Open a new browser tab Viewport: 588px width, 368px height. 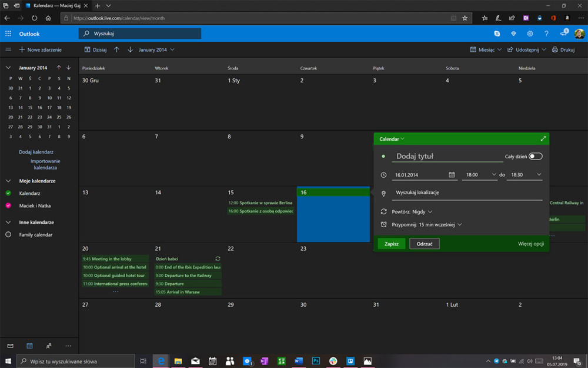(x=98, y=6)
